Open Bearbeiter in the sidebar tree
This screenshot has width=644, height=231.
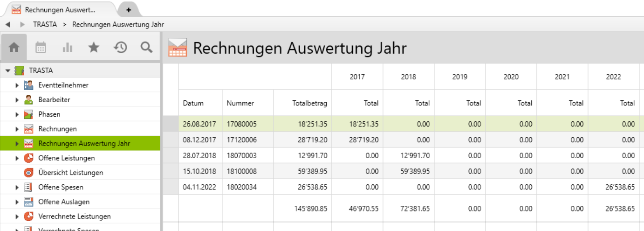click(54, 100)
